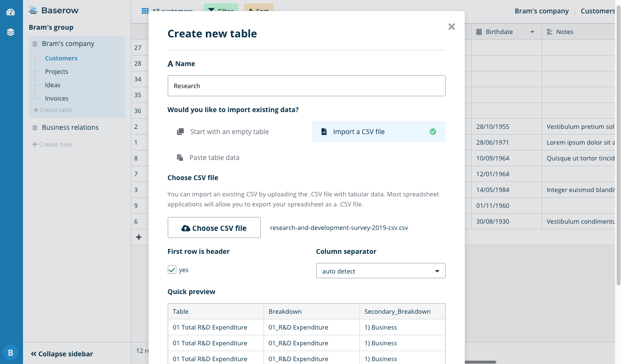Open the dashboard icon in the left rail
The width and height of the screenshot is (621, 364).
click(11, 12)
